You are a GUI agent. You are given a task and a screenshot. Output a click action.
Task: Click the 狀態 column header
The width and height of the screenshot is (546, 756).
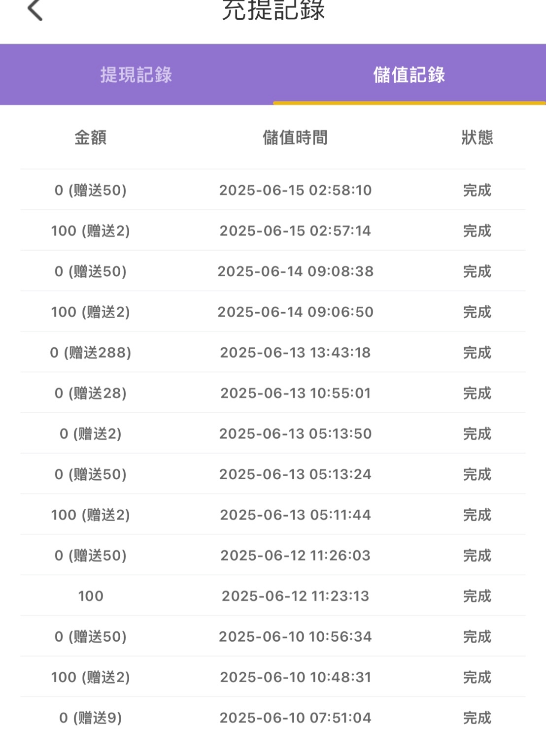(x=477, y=137)
